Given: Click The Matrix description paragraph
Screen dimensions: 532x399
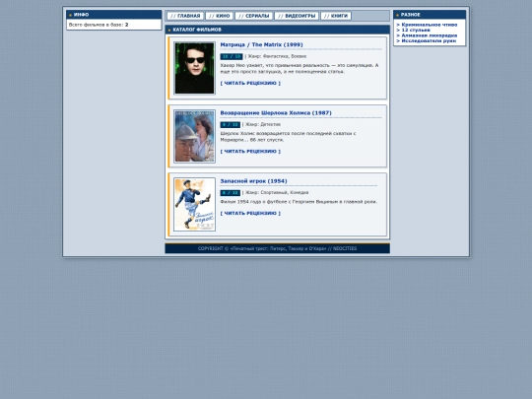Looking at the screenshot, I should pos(299,69).
